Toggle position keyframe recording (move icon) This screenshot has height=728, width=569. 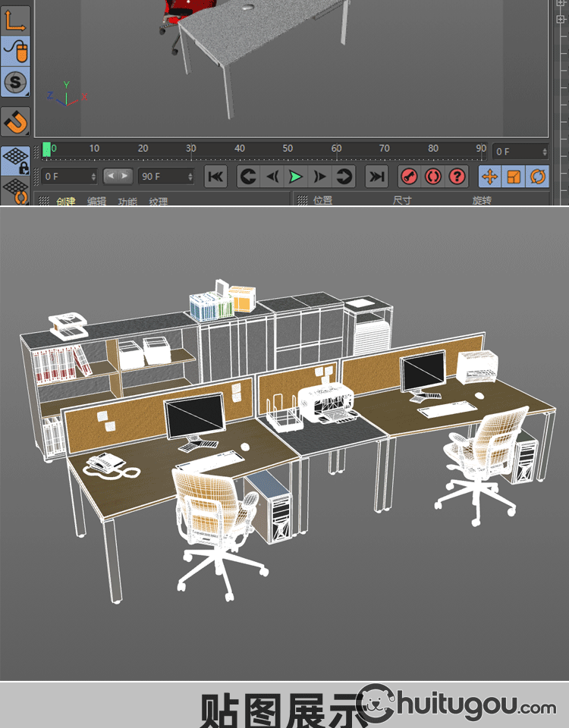pyautogui.click(x=490, y=177)
